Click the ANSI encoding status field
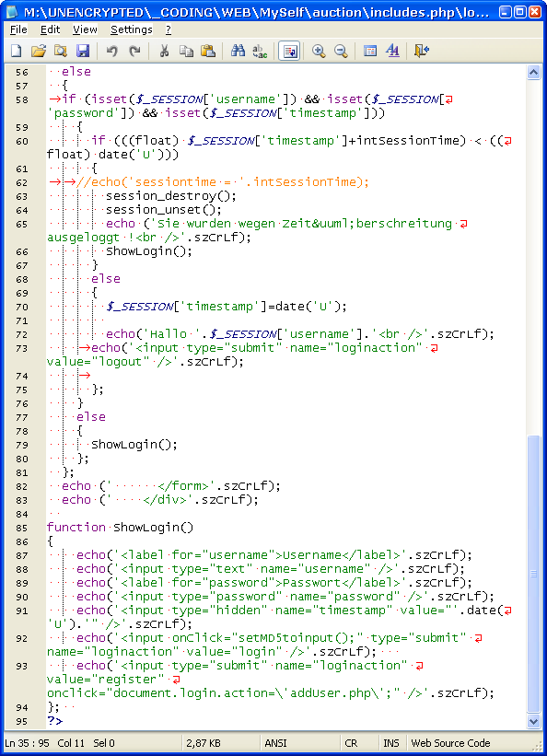 [x=275, y=743]
